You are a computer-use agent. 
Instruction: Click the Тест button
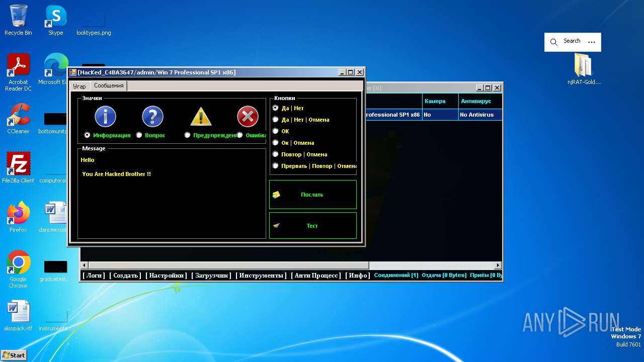tap(313, 226)
